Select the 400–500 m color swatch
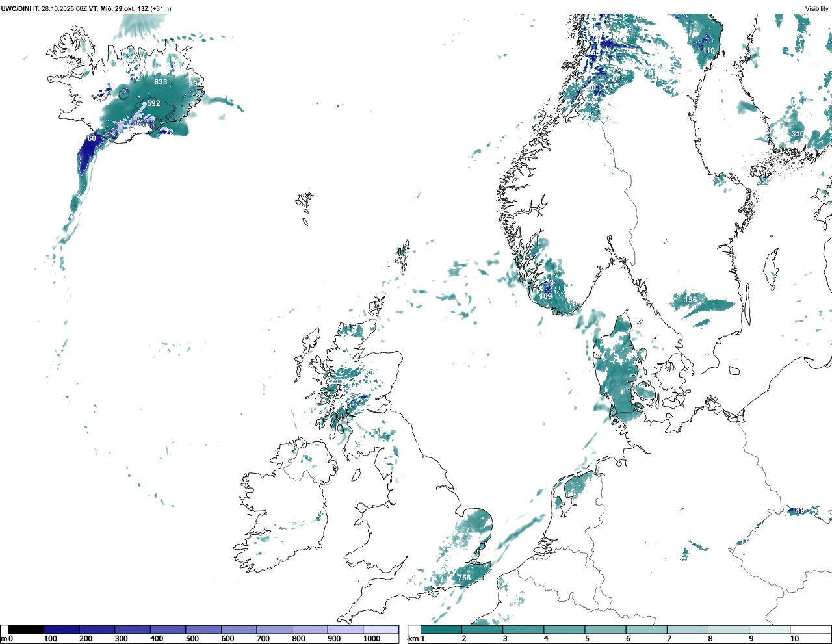Screen dimensions: 832x644 (x=168, y=630)
